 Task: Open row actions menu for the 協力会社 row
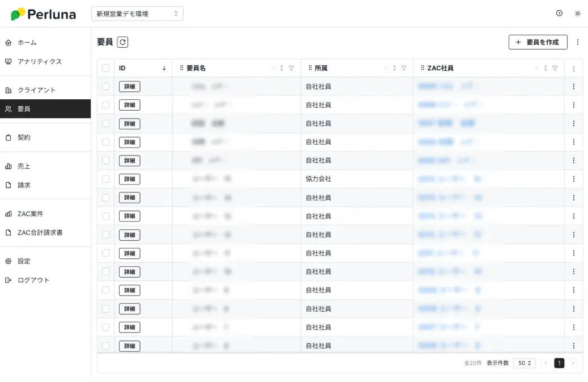point(573,179)
